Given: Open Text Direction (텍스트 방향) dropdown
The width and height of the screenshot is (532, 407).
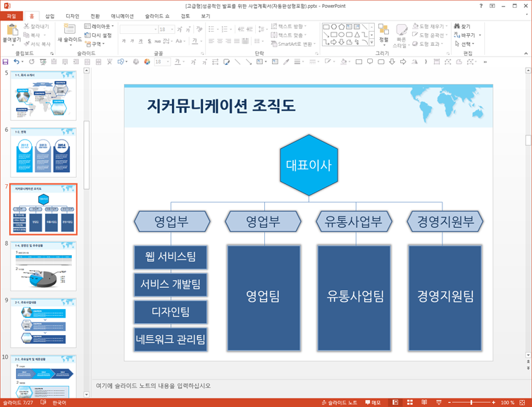Looking at the screenshot, I should (289, 26).
